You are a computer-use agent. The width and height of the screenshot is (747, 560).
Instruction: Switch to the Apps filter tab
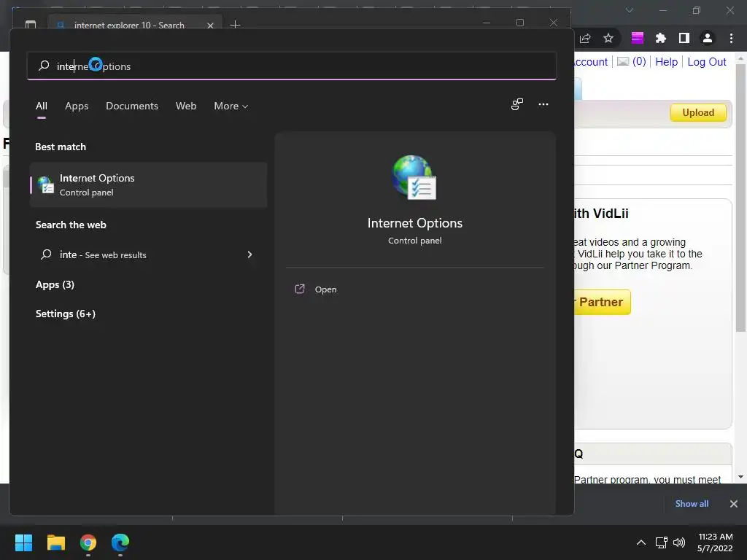click(x=77, y=106)
